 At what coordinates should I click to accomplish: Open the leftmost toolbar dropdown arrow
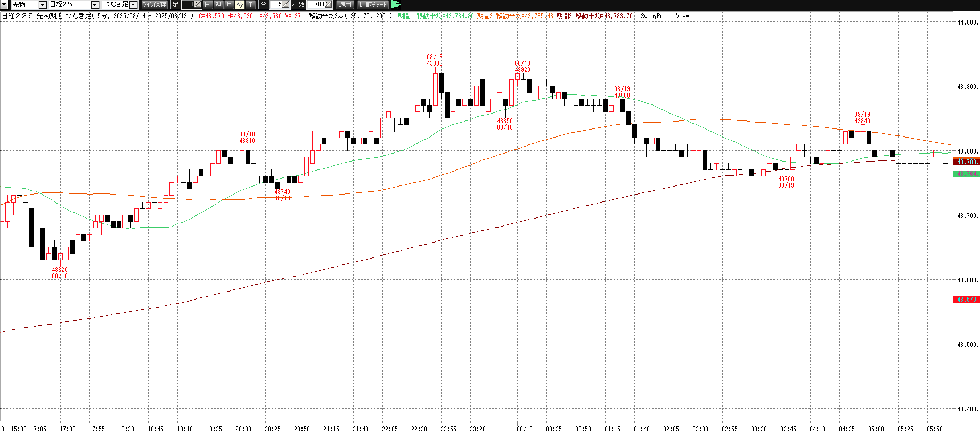coord(4,5)
